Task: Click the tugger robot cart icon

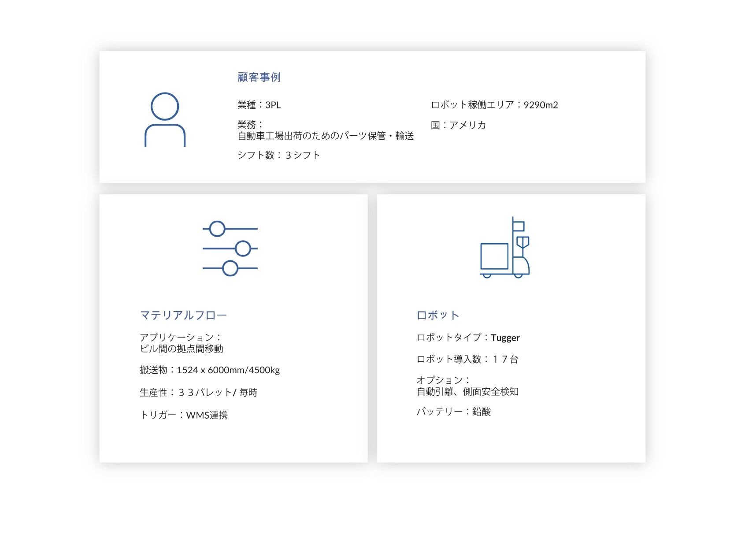Action: [505, 247]
